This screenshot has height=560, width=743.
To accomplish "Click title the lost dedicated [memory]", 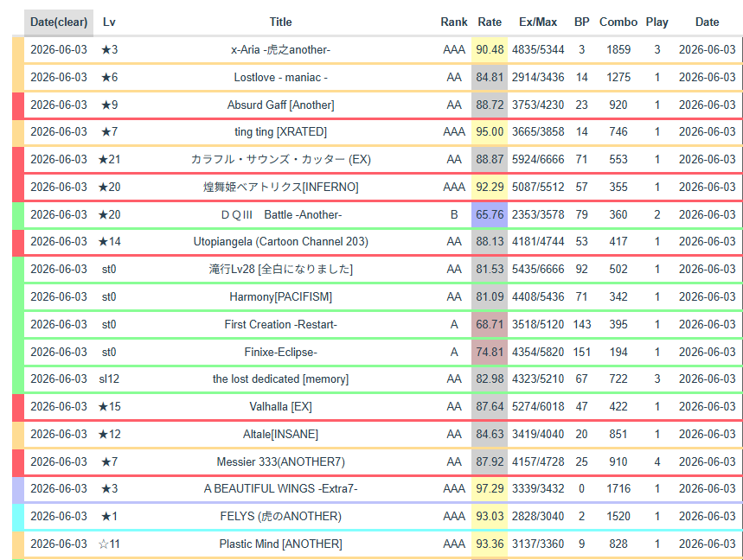I will [280, 379].
